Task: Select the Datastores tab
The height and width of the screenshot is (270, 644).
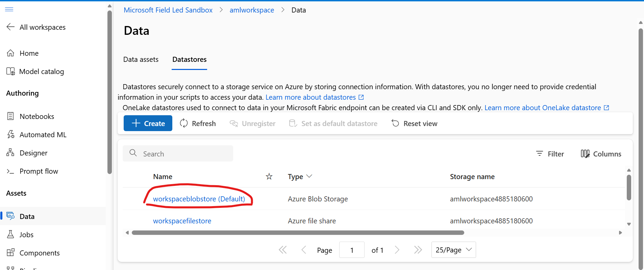Action: pyautogui.click(x=189, y=59)
